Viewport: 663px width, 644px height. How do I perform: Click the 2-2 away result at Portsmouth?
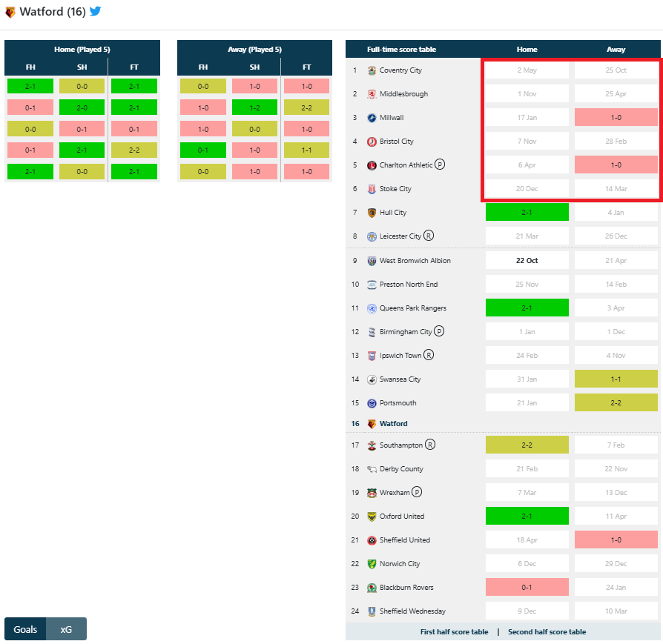(616, 403)
